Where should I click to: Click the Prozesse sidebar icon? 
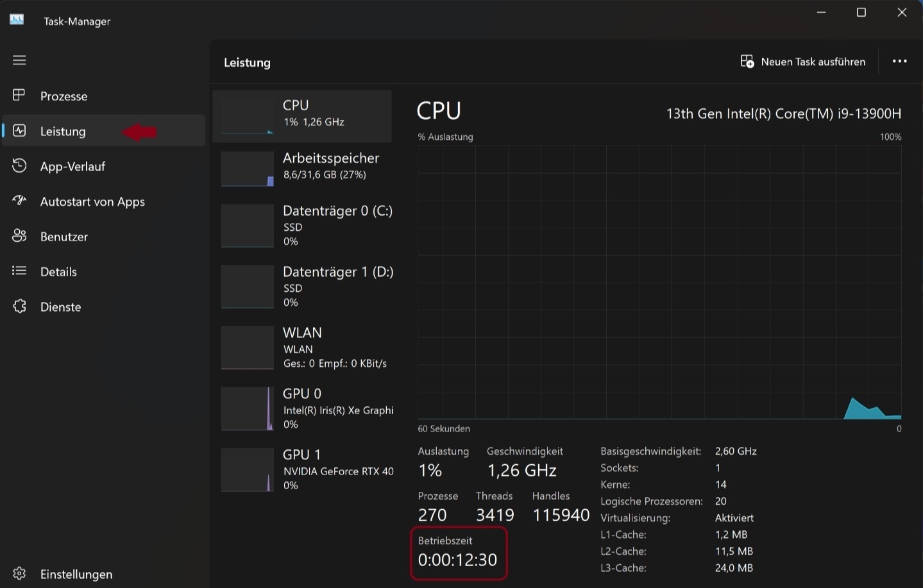(x=19, y=96)
